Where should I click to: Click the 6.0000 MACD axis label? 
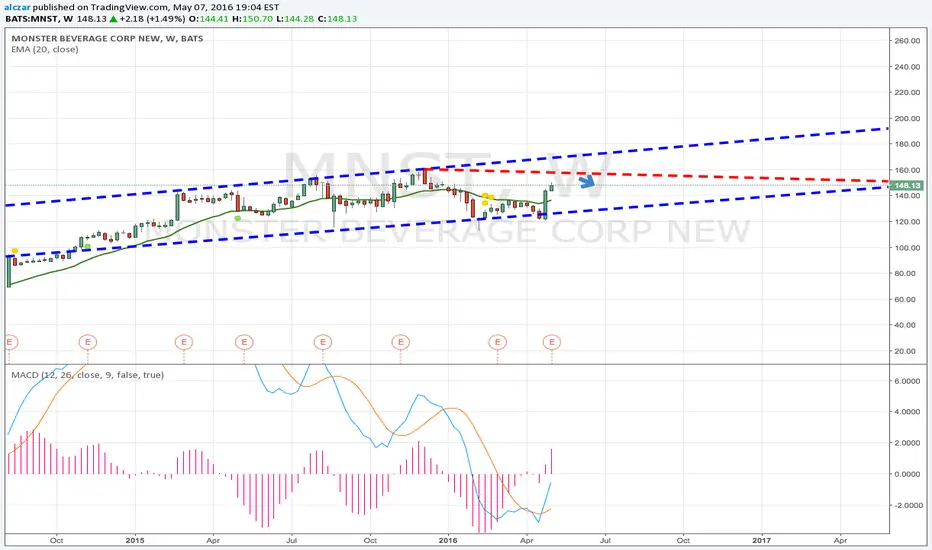coord(909,381)
